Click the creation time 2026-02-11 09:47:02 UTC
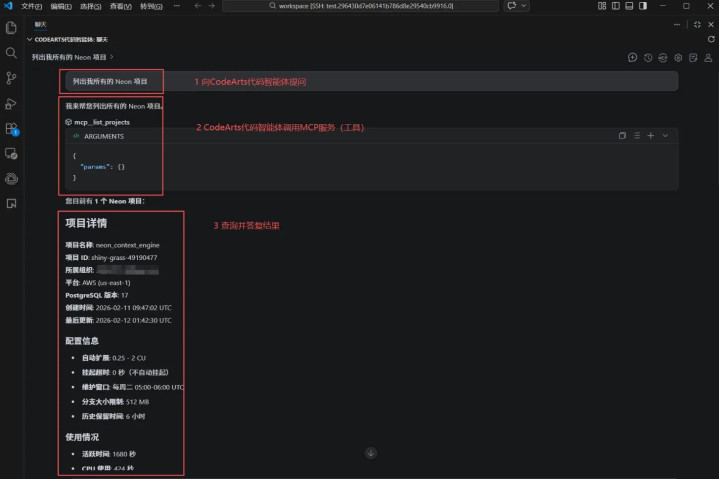This screenshot has width=719, height=479. click(133, 308)
